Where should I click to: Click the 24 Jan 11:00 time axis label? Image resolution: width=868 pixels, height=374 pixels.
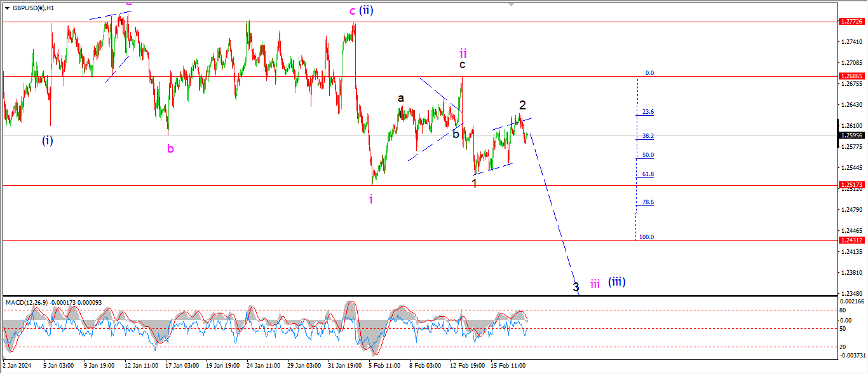click(x=264, y=366)
